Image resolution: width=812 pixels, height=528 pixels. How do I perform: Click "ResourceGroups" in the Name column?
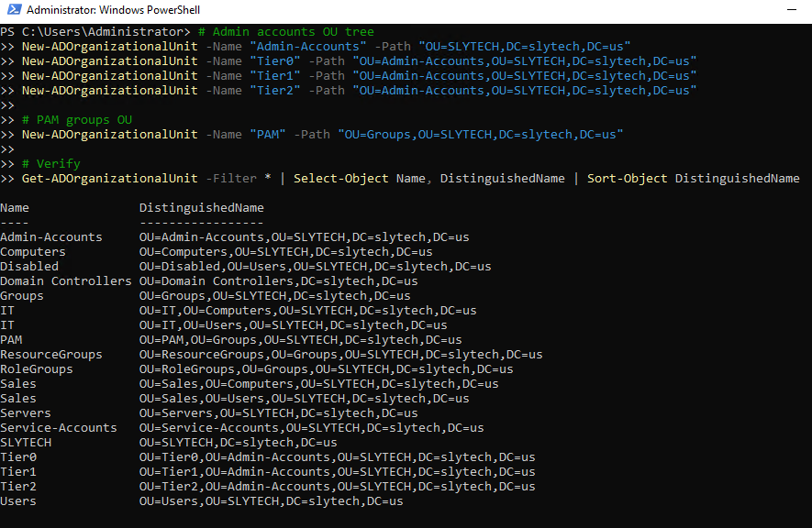point(51,355)
